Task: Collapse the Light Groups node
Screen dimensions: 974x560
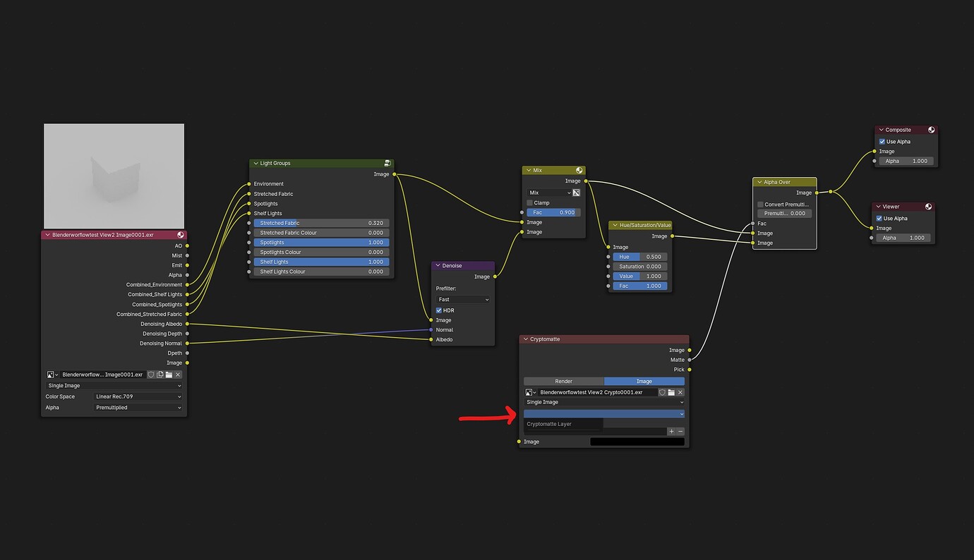Action: [255, 163]
